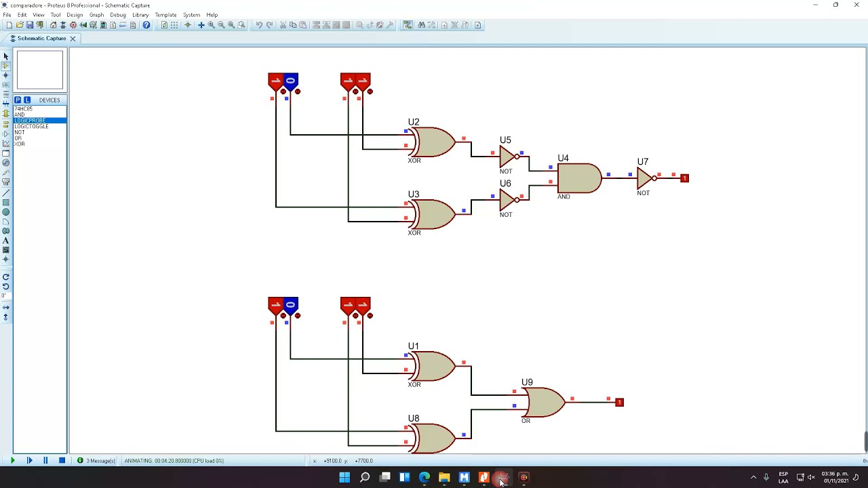Open the Library menu
This screenshot has height=488, width=868.
[x=140, y=15]
